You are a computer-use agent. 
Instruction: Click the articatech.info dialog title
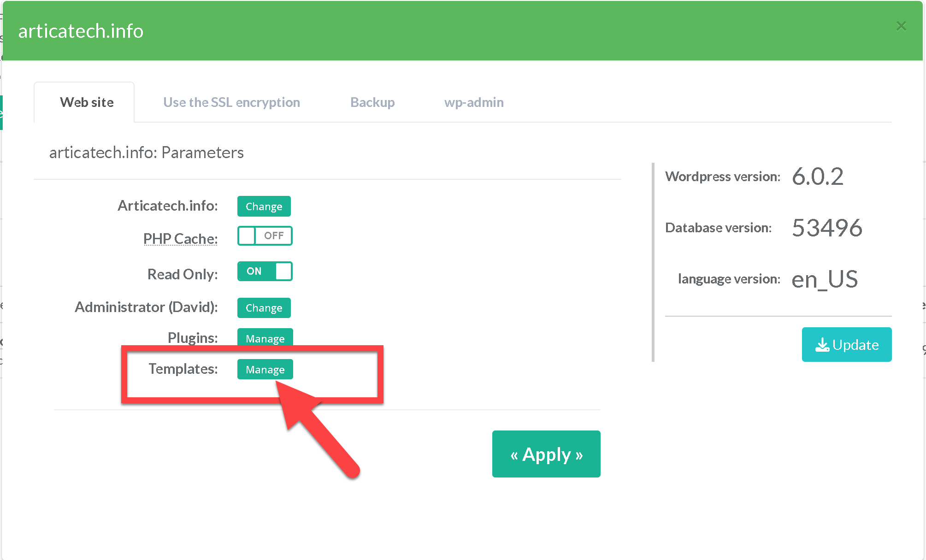(x=81, y=31)
